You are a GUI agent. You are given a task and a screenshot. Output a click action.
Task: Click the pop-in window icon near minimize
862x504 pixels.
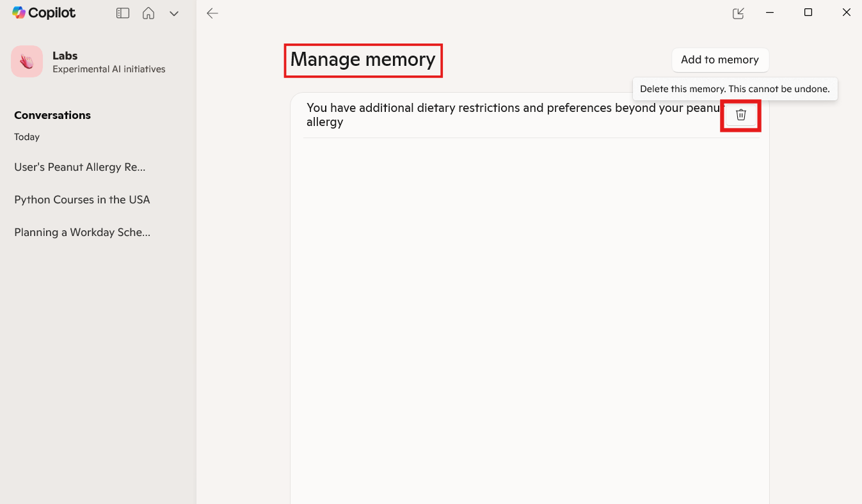coord(738,12)
